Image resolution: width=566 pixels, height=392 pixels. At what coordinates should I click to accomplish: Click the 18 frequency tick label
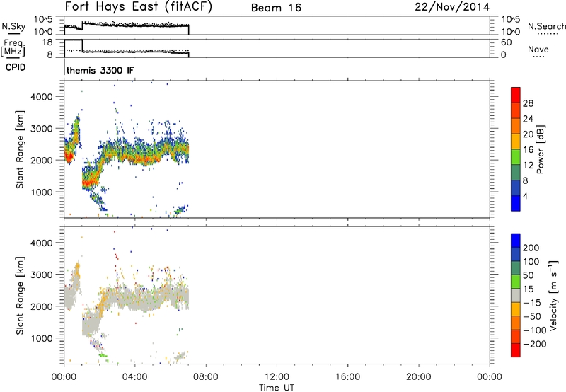[47, 42]
